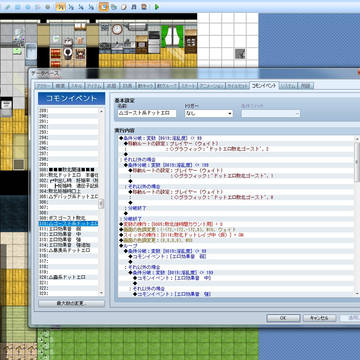Select empty list row 294
Viewport: 360px width, 360px height.
pyautogui.click(x=68, y=137)
